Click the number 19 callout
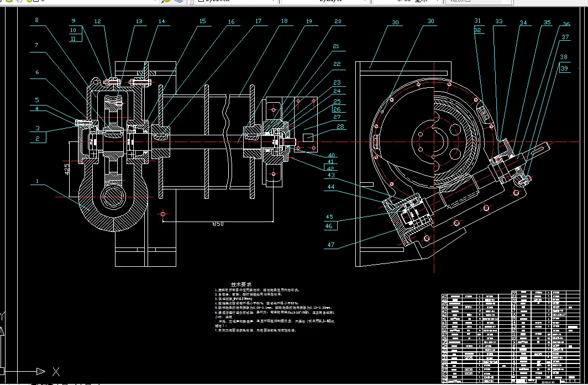Screen dimensions: 588x385 [x=309, y=22]
